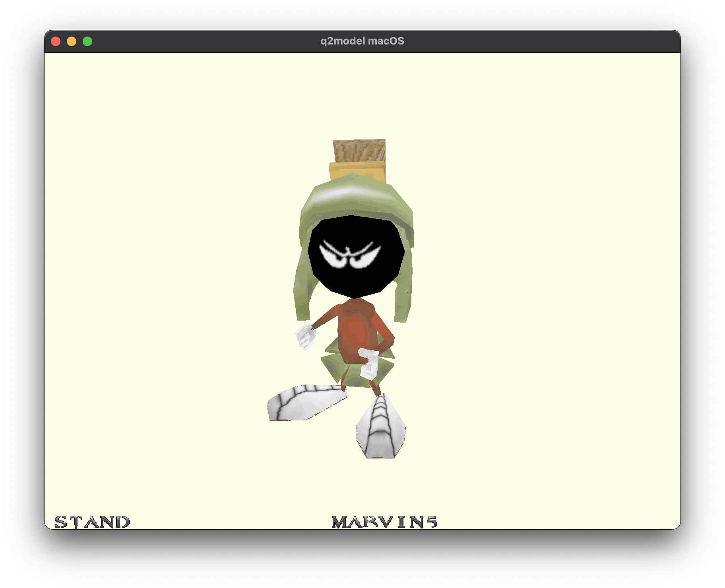Image resolution: width=725 pixels, height=588 pixels.
Task: Click the red close window control
Action: (x=56, y=41)
